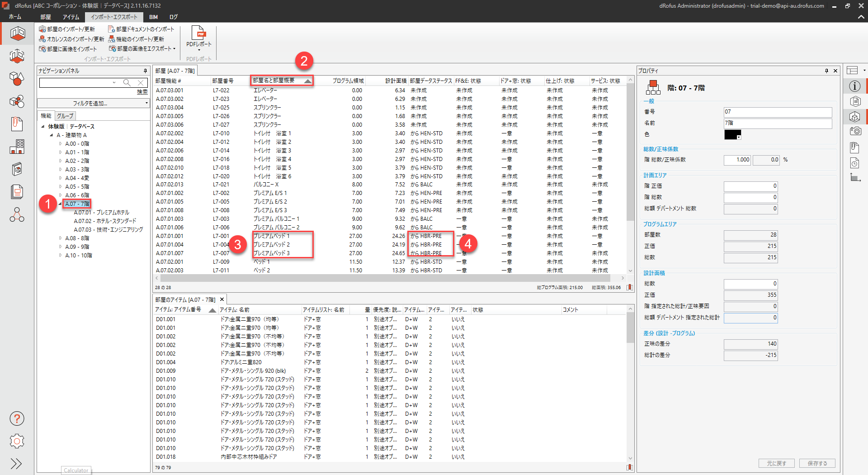Switch to the グループ tab

pyautogui.click(x=65, y=116)
